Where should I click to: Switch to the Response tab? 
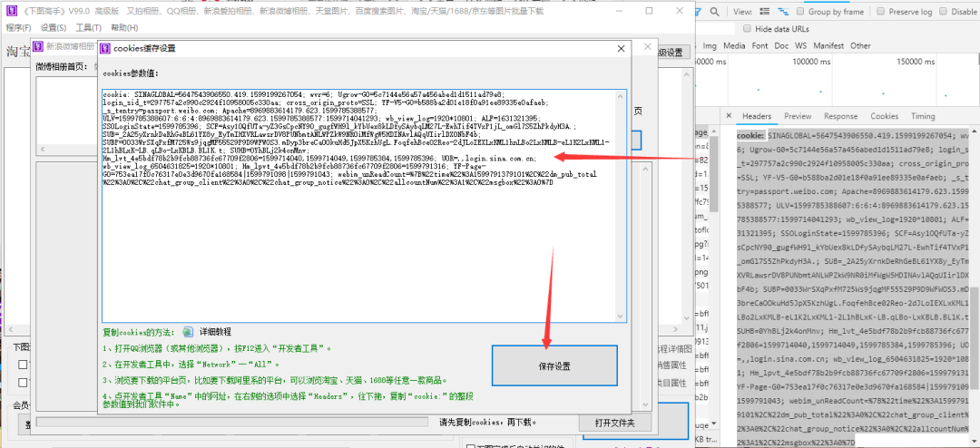[x=840, y=116]
